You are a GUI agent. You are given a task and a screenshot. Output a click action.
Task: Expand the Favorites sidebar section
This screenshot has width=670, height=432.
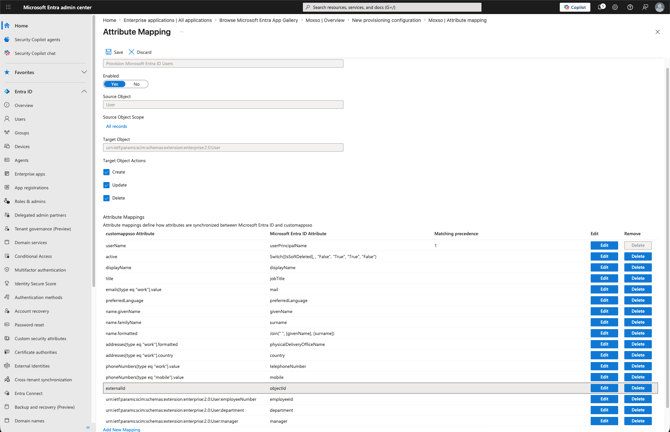[84, 72]
